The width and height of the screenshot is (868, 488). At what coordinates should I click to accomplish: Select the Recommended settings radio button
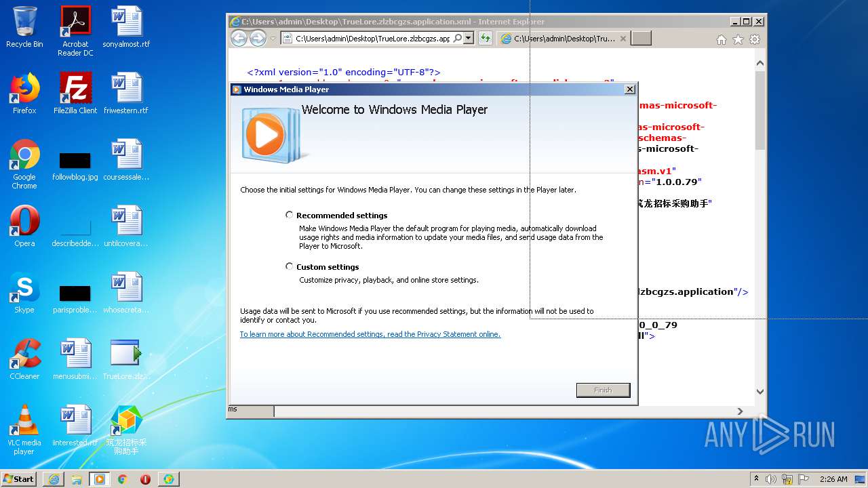tap(290, 215)
